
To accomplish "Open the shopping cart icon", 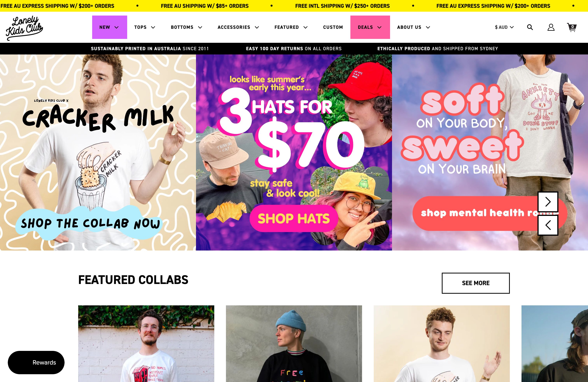I will [572, 27].
